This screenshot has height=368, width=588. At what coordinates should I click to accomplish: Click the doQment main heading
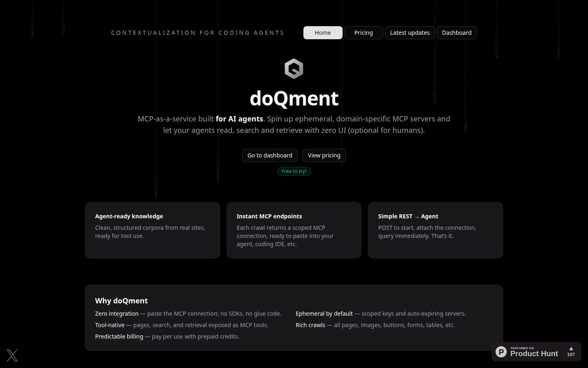294,99
